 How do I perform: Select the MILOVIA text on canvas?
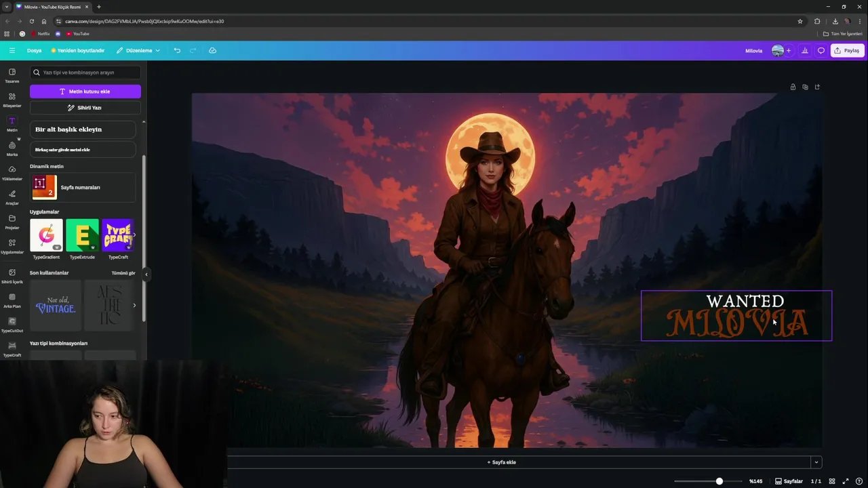point(737,323)
